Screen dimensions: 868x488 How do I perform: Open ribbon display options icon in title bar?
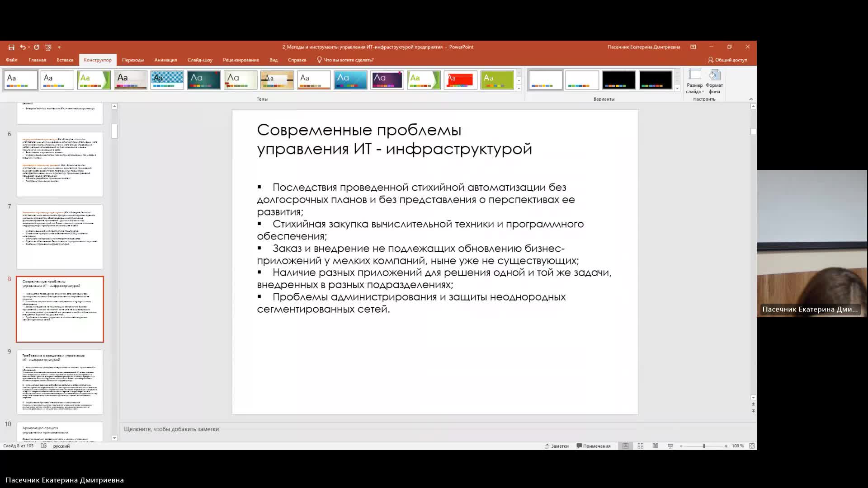tap(693, 47)
